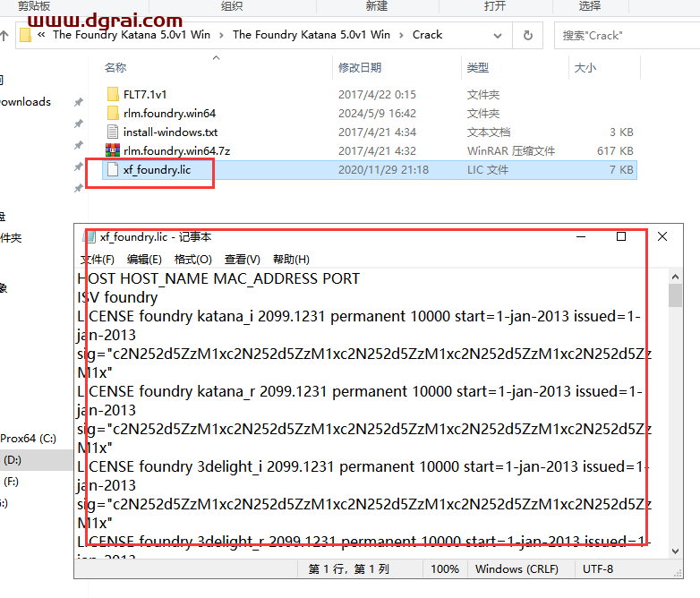Select the xf_foundry.lic file name
Screen dimensions: 700x598
tap(158, 170)
